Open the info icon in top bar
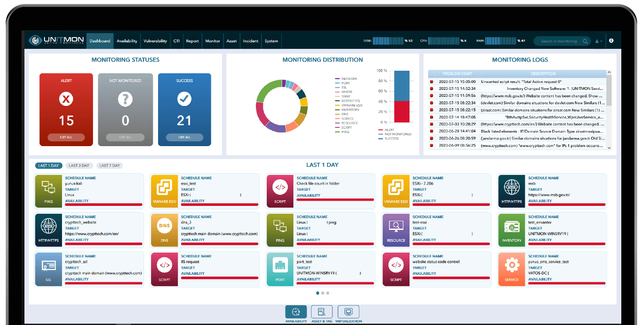 pos(611,41)
